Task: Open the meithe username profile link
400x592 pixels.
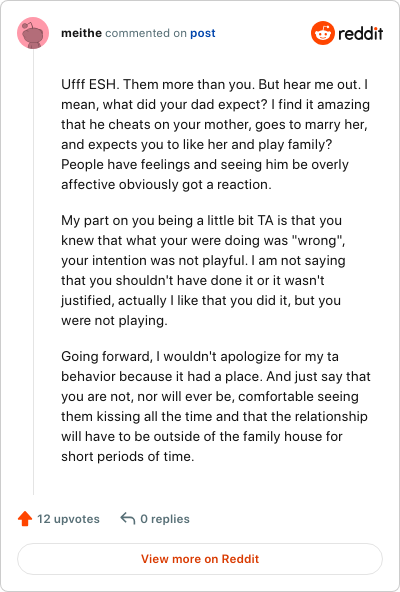Action: (81, 33)
